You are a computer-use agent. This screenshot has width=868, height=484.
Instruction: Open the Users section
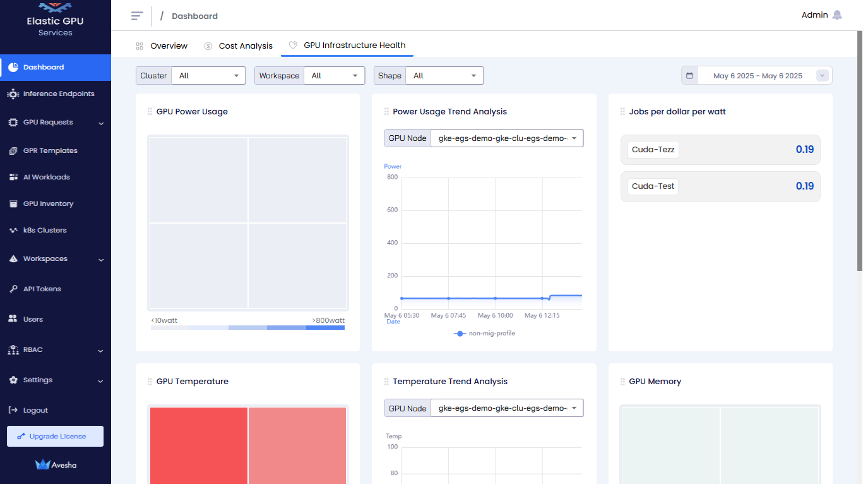pyautogui.click(x=33, y=319)
